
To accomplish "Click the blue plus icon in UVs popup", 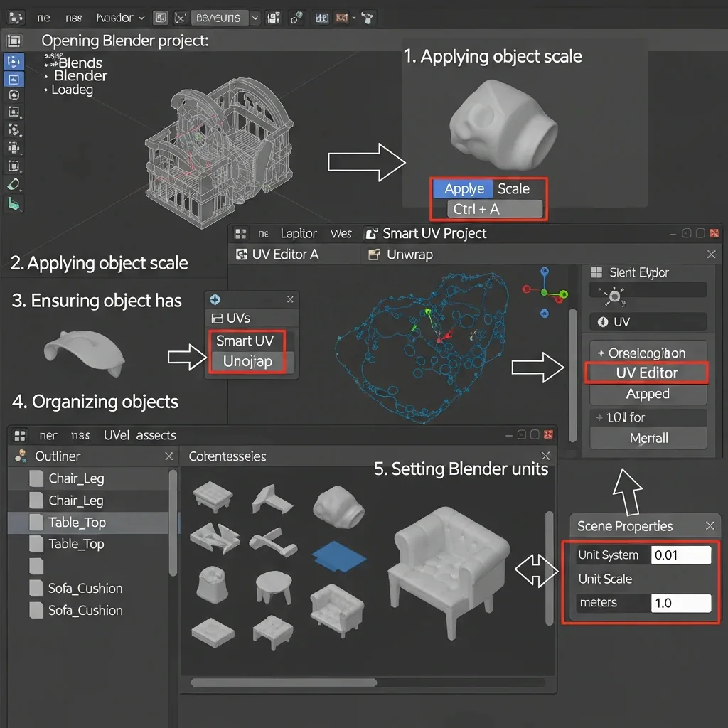I will pos(216,300).
